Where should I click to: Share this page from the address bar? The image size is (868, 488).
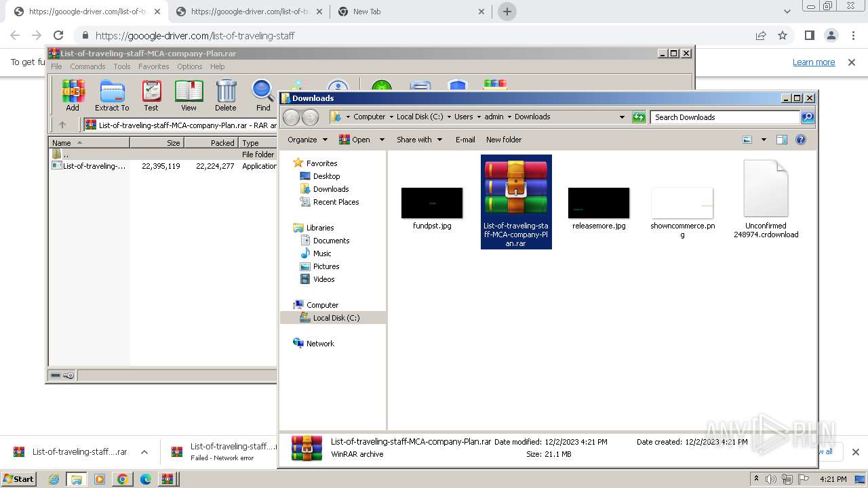pos(761,35)
